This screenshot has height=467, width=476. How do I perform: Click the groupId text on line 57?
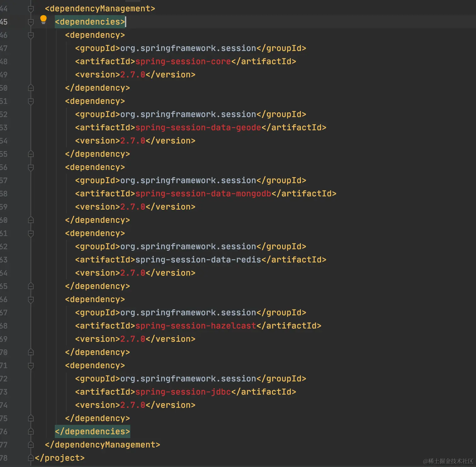[x=188, y=180]
